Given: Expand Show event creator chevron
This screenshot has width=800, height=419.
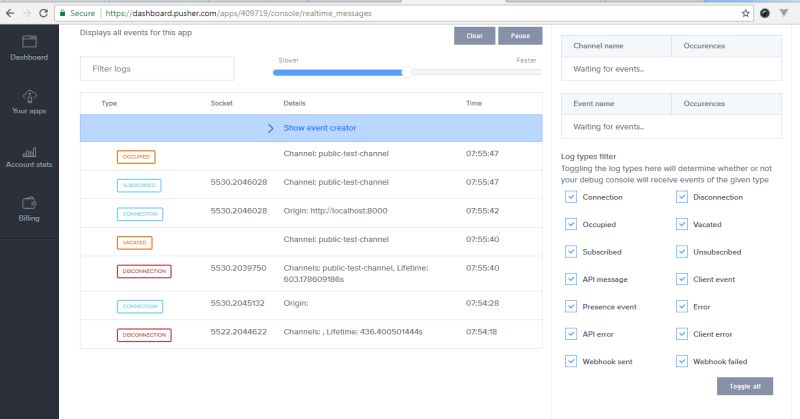Looking at the screenshot, I should coord(270,128).
